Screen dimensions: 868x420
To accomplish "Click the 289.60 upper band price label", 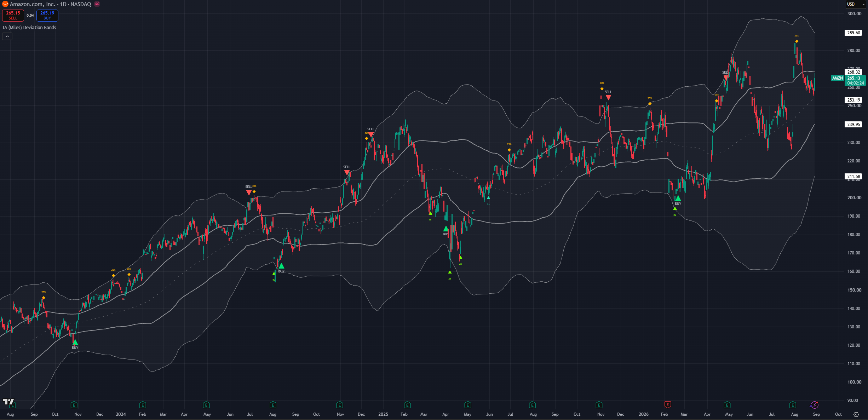I will 853,33.
